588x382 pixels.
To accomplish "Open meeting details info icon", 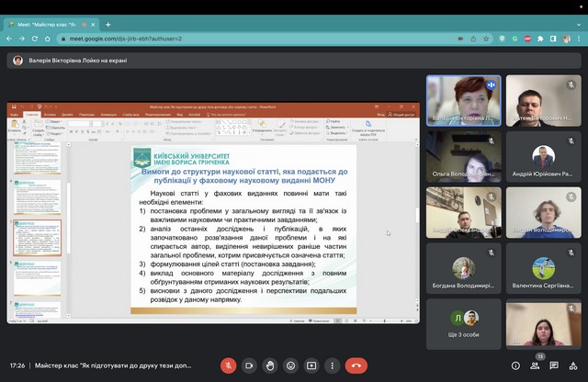I will coord(516,365).
